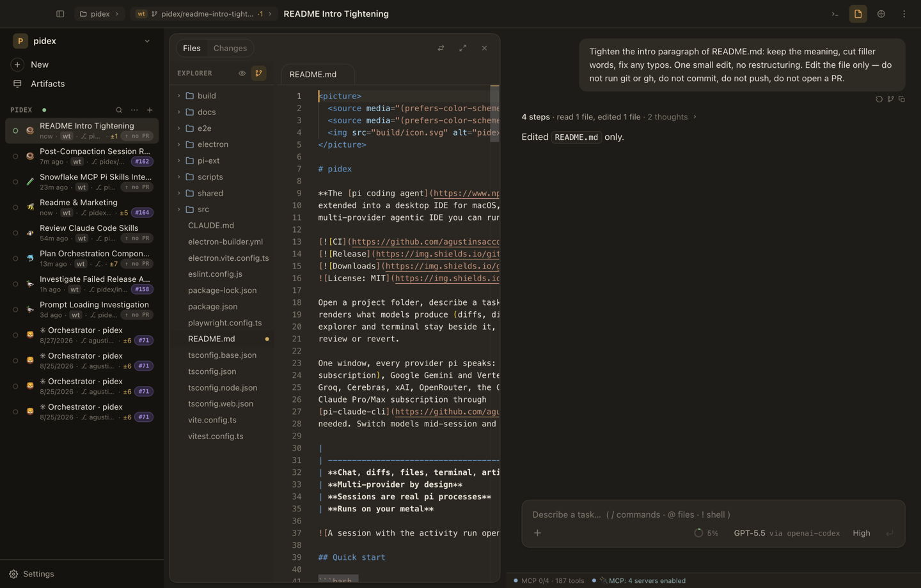Search sessions in PIDEX sidebar section
The width and height of the screenshot is (921, 588).
click(119, 110)
